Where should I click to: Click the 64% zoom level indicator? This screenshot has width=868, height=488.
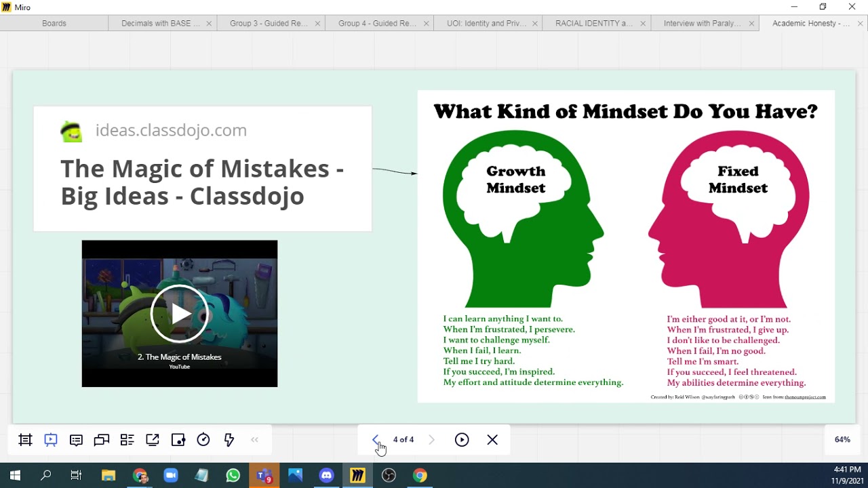click(x=842, y=440)
